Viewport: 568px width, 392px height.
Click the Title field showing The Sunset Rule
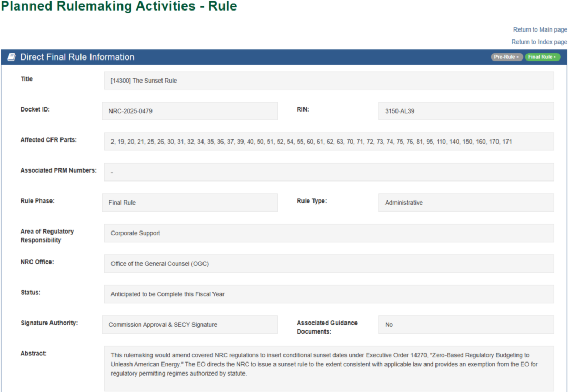[328, 81]
